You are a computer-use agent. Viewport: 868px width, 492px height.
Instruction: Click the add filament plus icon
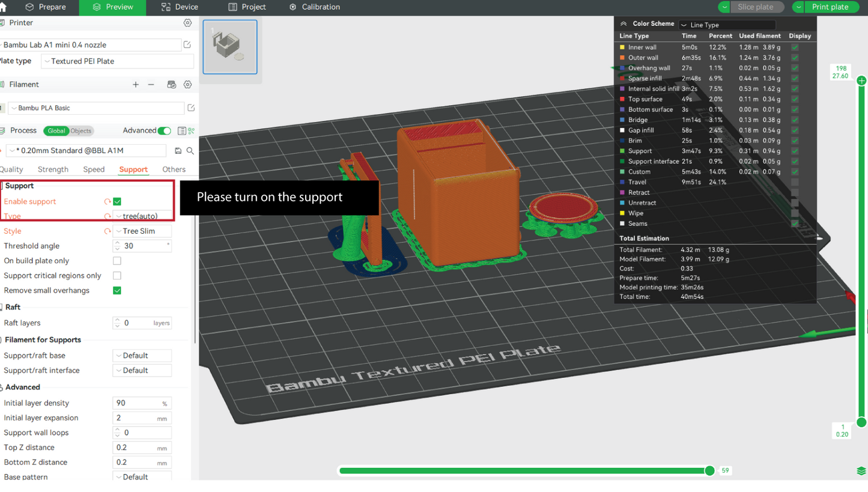point(136,85)
